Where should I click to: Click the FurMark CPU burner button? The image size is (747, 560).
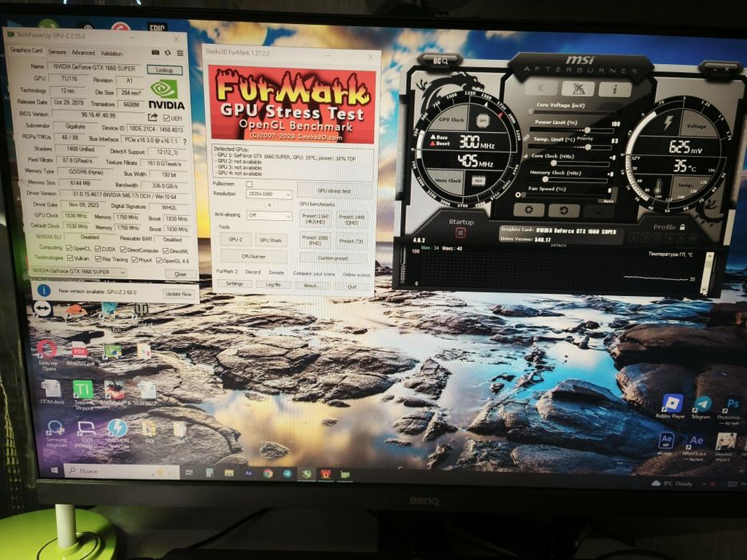click(x=253, y=256)
